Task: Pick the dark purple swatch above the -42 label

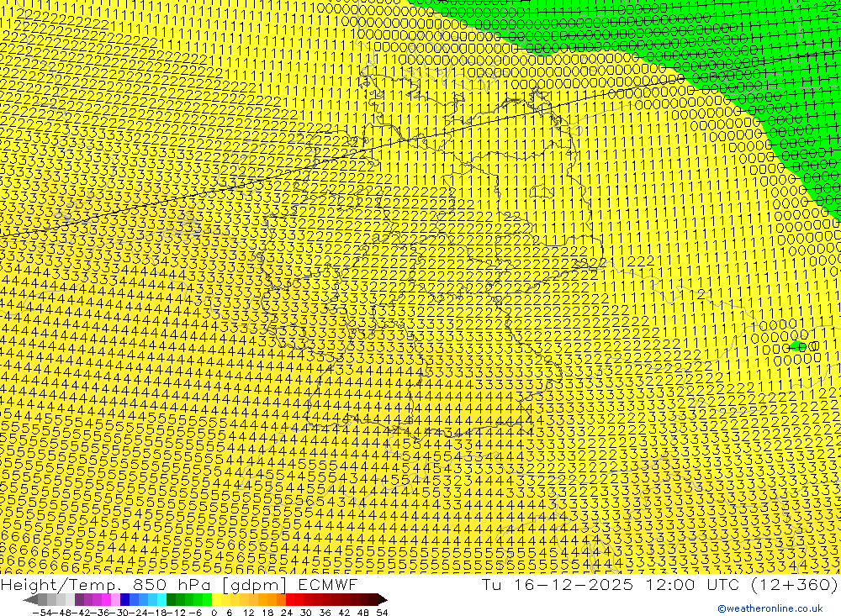Action: [79, 599]
